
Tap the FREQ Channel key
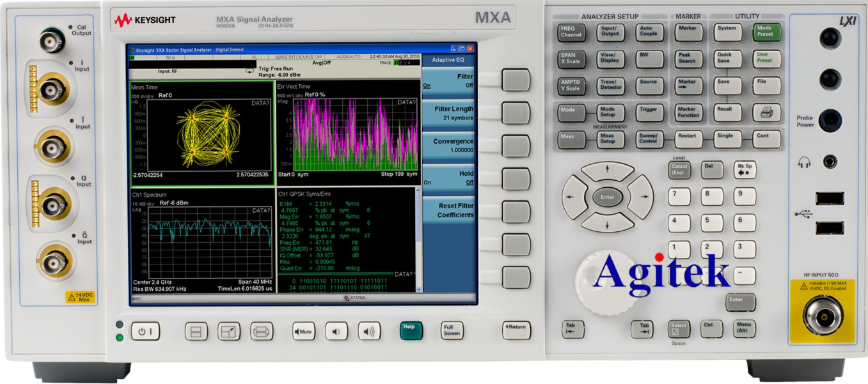571,31
